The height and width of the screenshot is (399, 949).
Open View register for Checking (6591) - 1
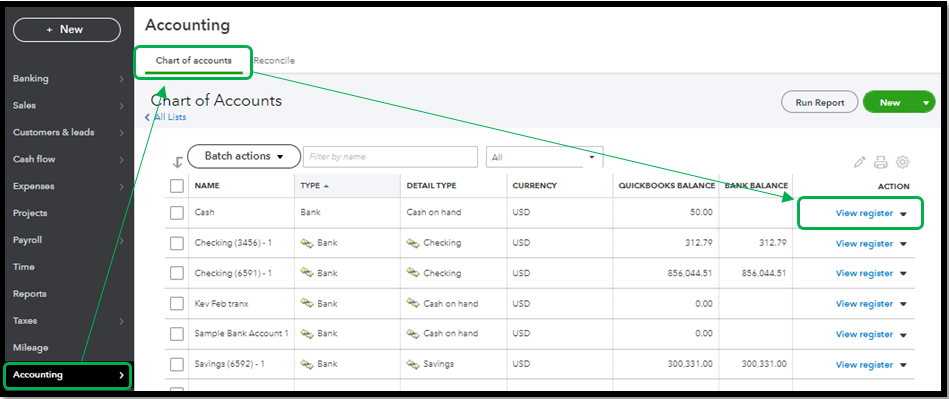tap(864, 274)
